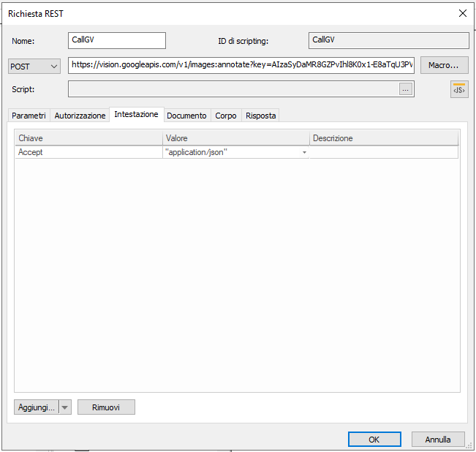View the Risposta tab
This screenshot has width=476, height=452.
[x=261, y=116]
